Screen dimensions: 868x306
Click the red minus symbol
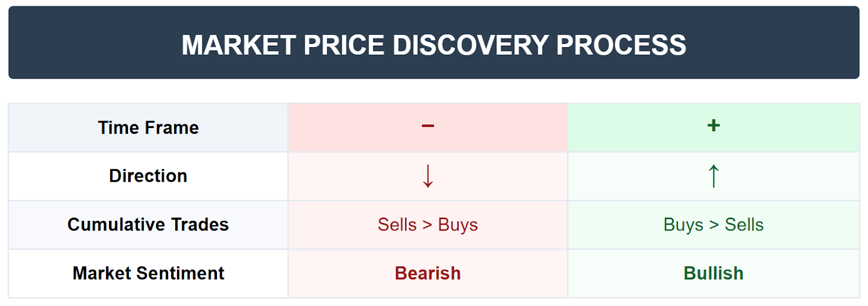click(427, 126)
